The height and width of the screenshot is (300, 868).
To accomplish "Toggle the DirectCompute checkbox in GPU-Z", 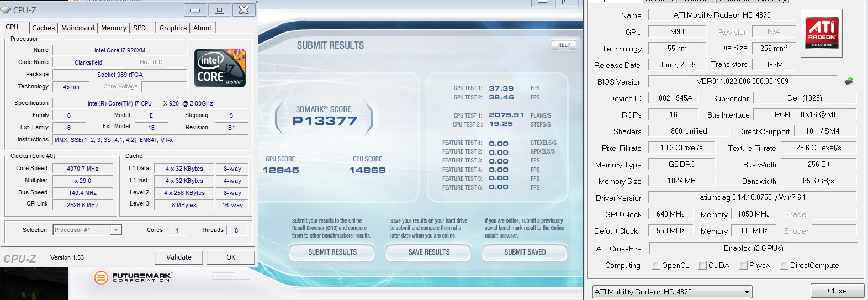I will 784,265.
